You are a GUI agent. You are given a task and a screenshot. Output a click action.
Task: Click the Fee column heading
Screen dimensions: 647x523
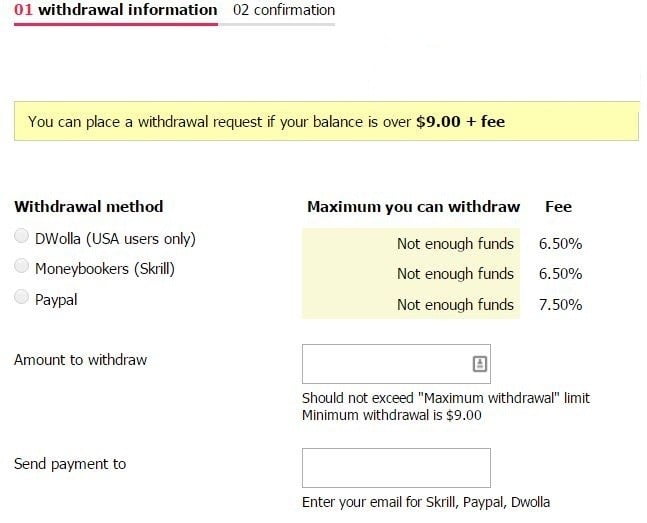[x=558, y=207]
